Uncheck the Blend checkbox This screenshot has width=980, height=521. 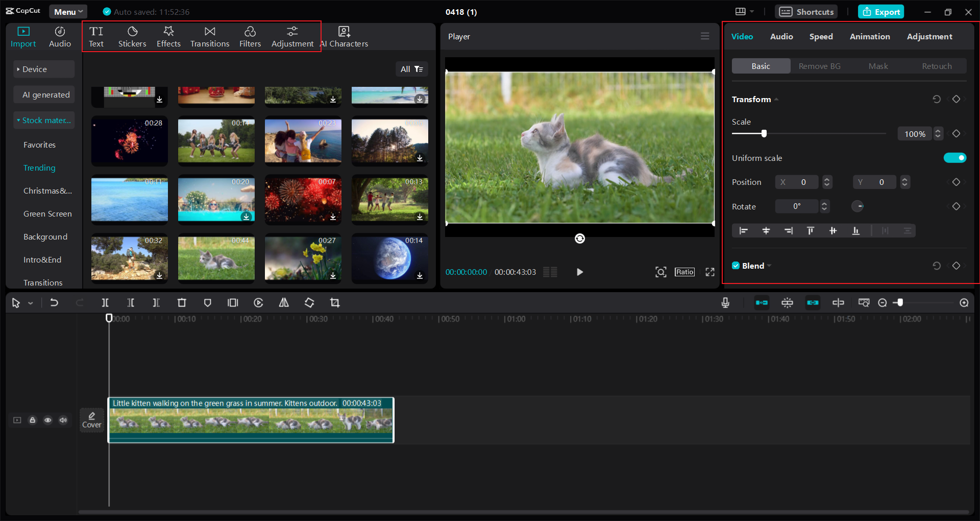click(736, 266)
